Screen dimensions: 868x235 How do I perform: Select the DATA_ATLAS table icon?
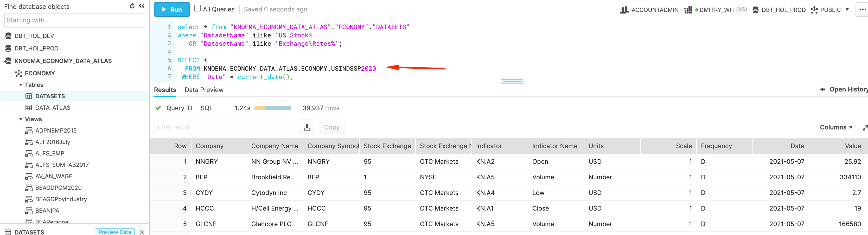pos(29,108)
